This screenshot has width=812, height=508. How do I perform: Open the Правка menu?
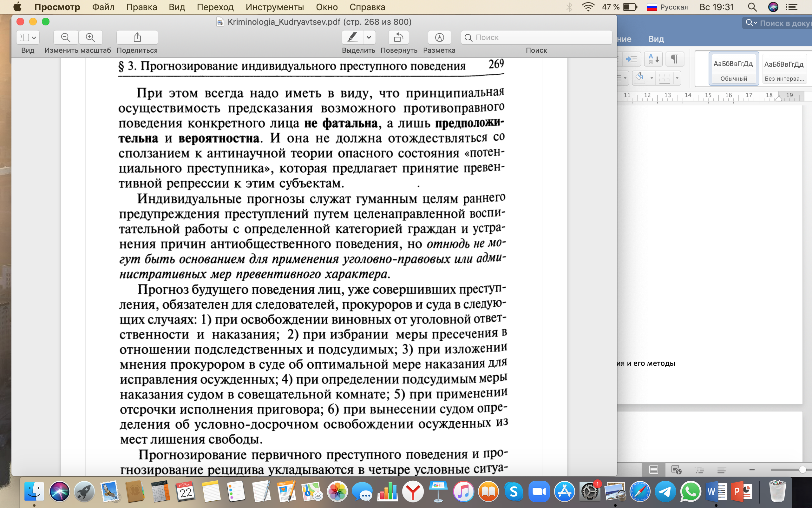[141, 7]
